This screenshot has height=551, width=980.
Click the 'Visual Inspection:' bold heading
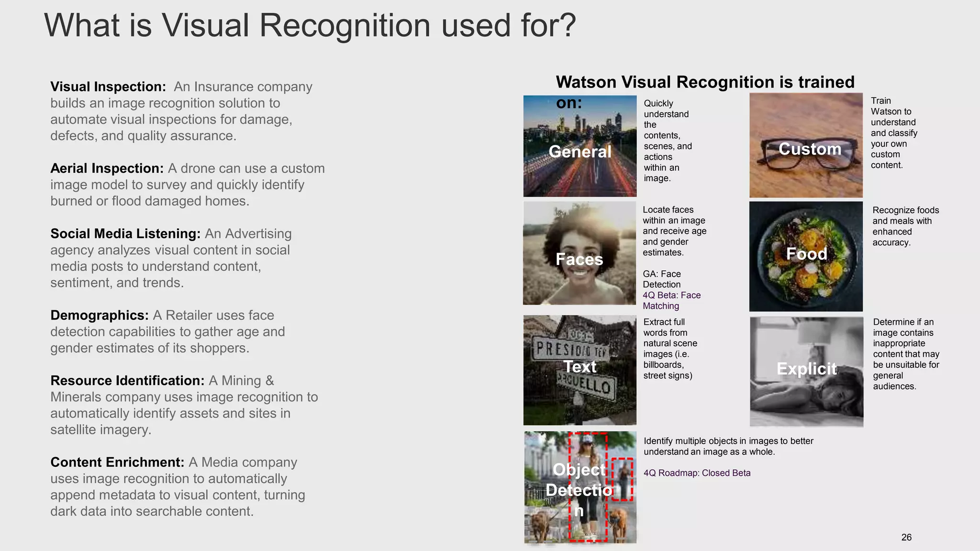click(x=108, y=87)
